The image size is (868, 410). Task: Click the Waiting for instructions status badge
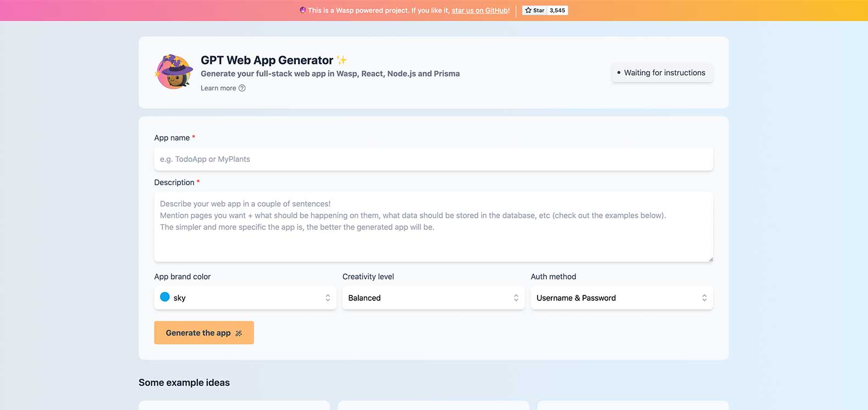[662, 73]
